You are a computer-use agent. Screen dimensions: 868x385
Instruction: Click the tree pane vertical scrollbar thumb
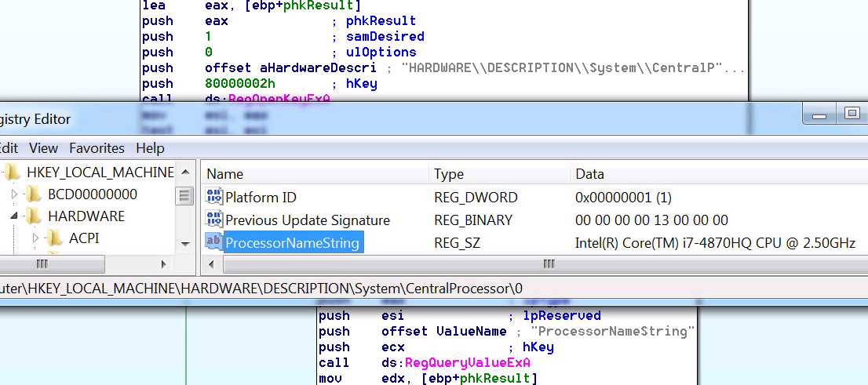tap(185, 196)
